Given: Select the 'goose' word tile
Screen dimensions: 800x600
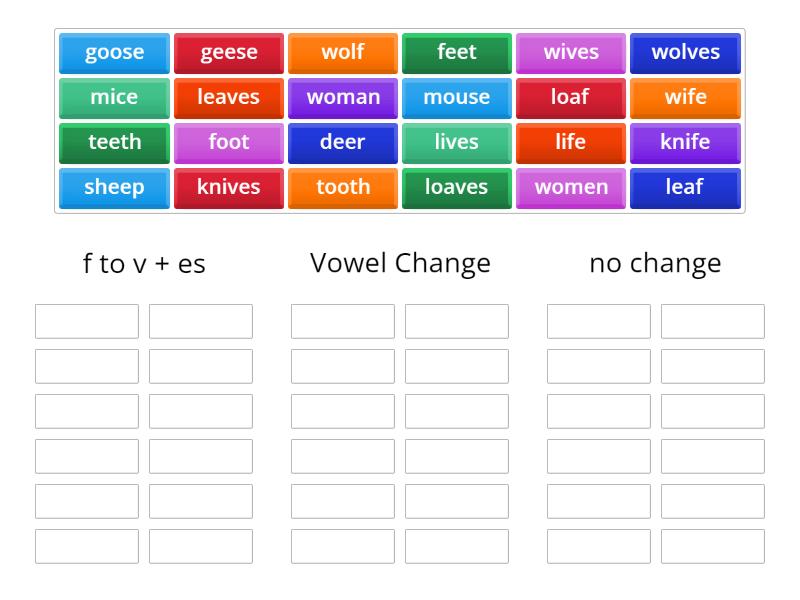Looking at the screenshot, I should [113, 52].
